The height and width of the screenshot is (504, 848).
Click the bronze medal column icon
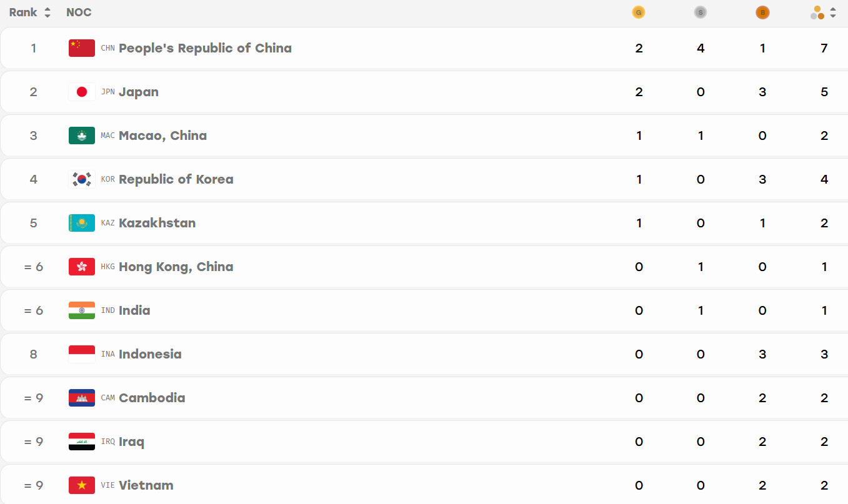[762, 12]
